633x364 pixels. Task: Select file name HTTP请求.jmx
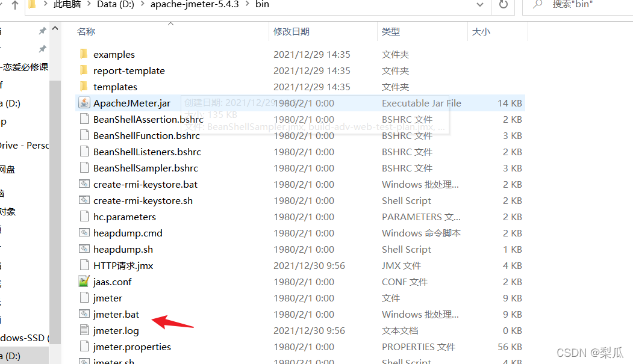pyautogui.click(x=123, y=266)
